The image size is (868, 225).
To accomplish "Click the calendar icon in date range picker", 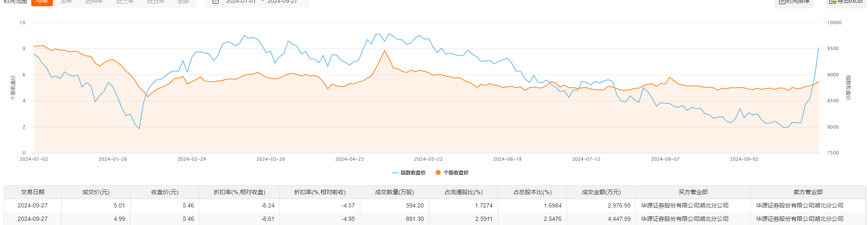I will (216, 2).
